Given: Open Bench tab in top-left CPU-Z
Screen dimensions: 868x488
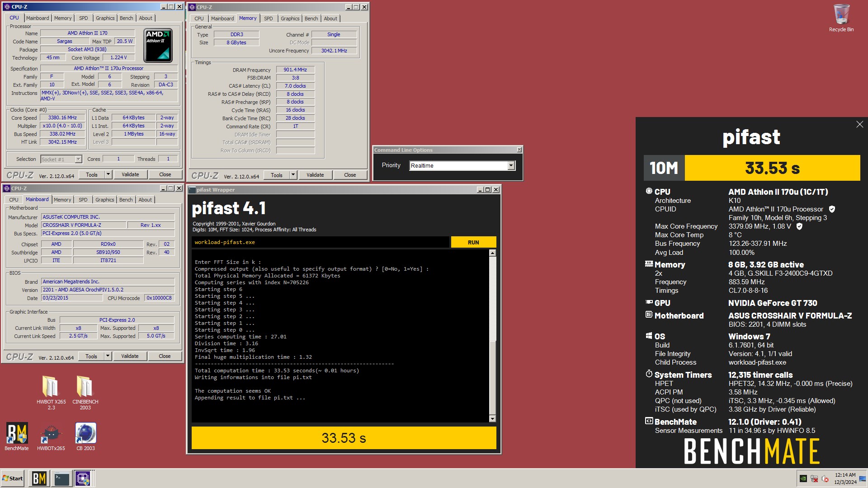Looking at the screenshot, I should coord(127,18).
